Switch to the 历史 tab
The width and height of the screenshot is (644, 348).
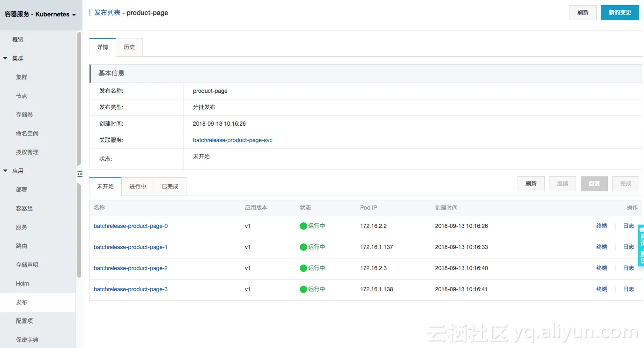[x=129, y=47]
